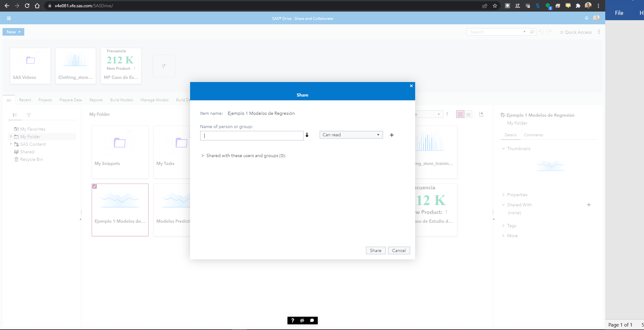Screen dimensions: 644x330
Task: Toggle grid view selection
Action: coord(460,114)
